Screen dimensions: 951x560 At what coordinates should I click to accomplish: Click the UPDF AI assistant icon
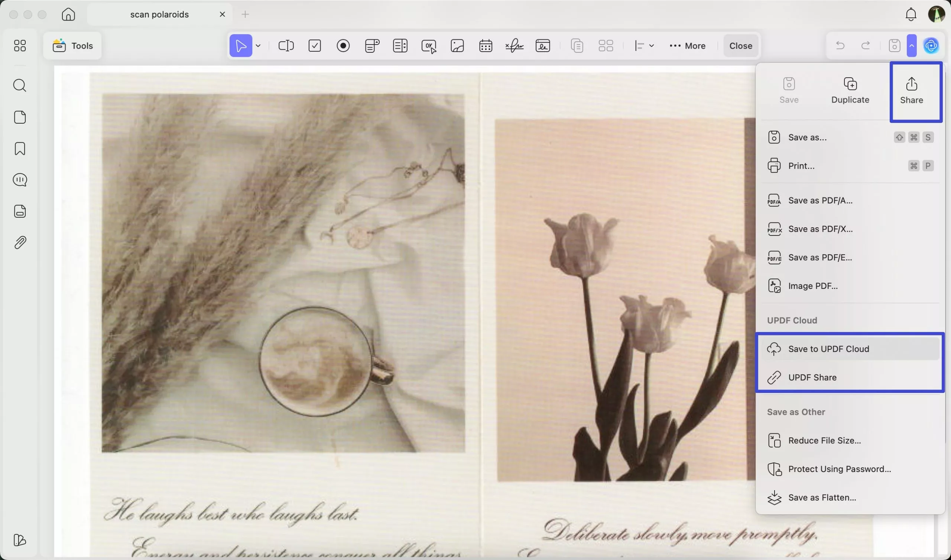[931, 46]
